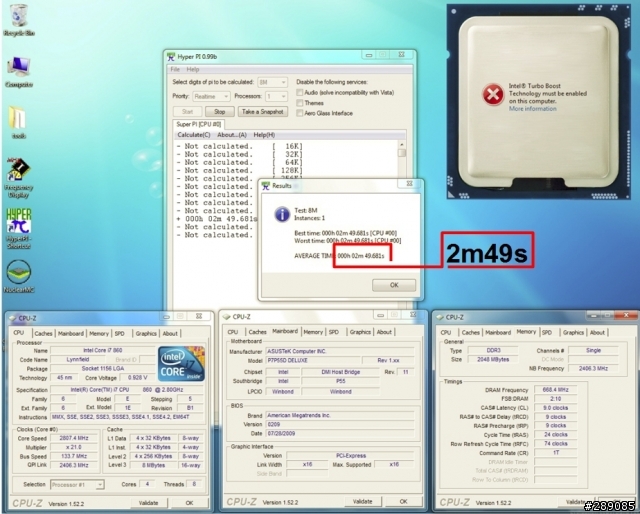640x514 pixels.
Task: Click the blue information icon in Results
Action: click(x=282, y=214)
